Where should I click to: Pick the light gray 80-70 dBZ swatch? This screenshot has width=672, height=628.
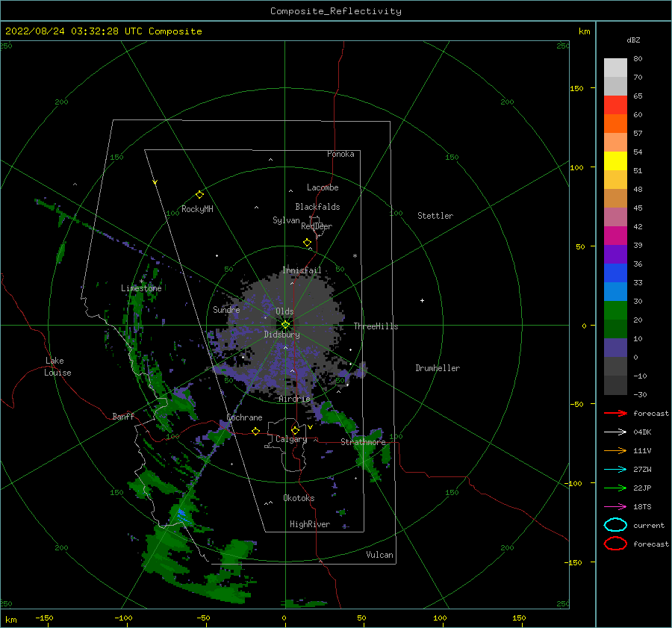(615, 68)
